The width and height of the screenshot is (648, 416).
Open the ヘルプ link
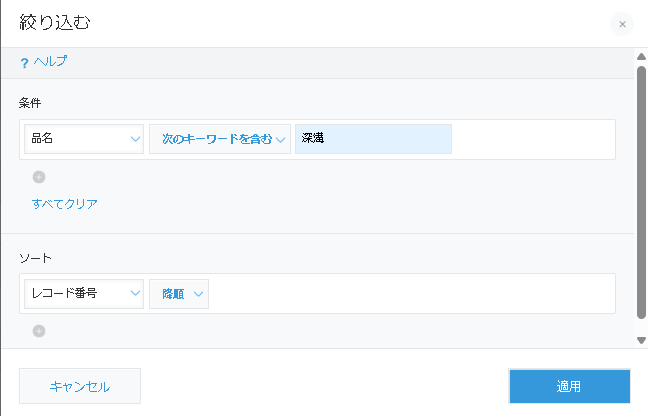(x=51, y=62)
